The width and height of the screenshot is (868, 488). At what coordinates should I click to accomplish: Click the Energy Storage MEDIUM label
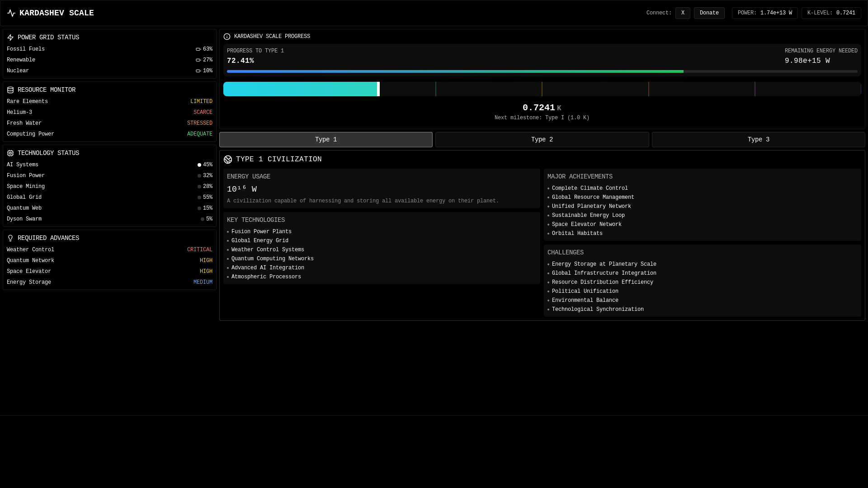point(203,282)
